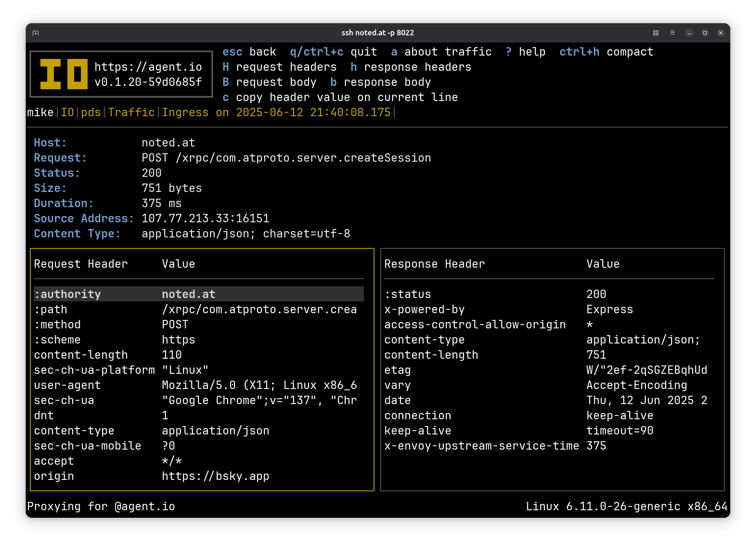Viewport: 756px width, 546px height.
Task: Select the dnt request header row
Action: pos(199,415)
